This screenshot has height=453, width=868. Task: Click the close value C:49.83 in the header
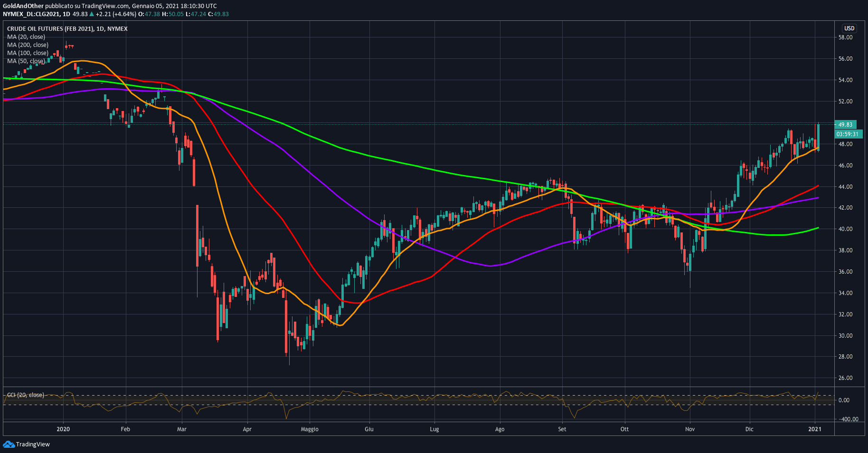218,14
